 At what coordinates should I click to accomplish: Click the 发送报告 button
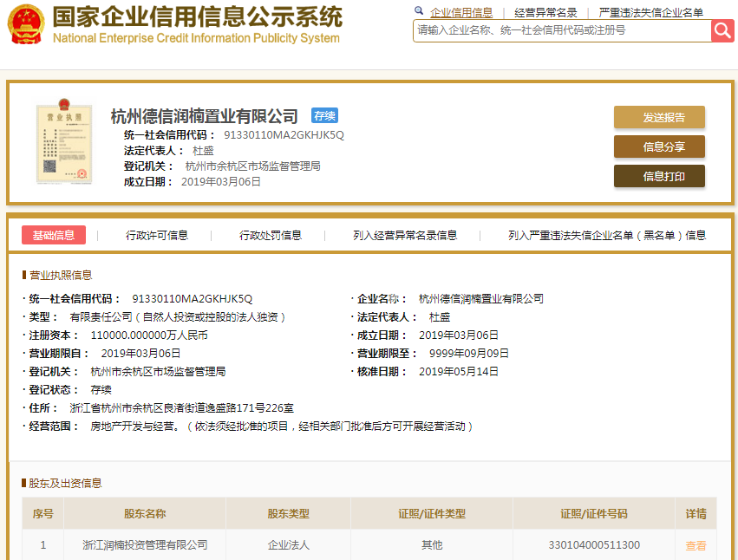659,117
